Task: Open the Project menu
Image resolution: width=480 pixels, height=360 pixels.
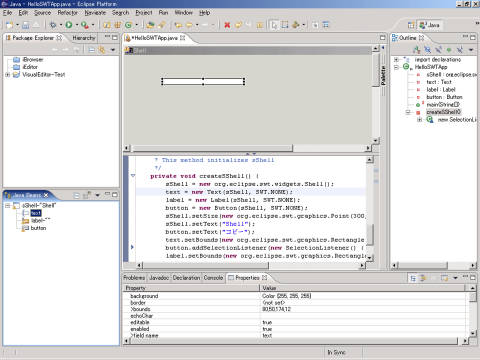Action: pyautogui.click(x=144, y=13)
